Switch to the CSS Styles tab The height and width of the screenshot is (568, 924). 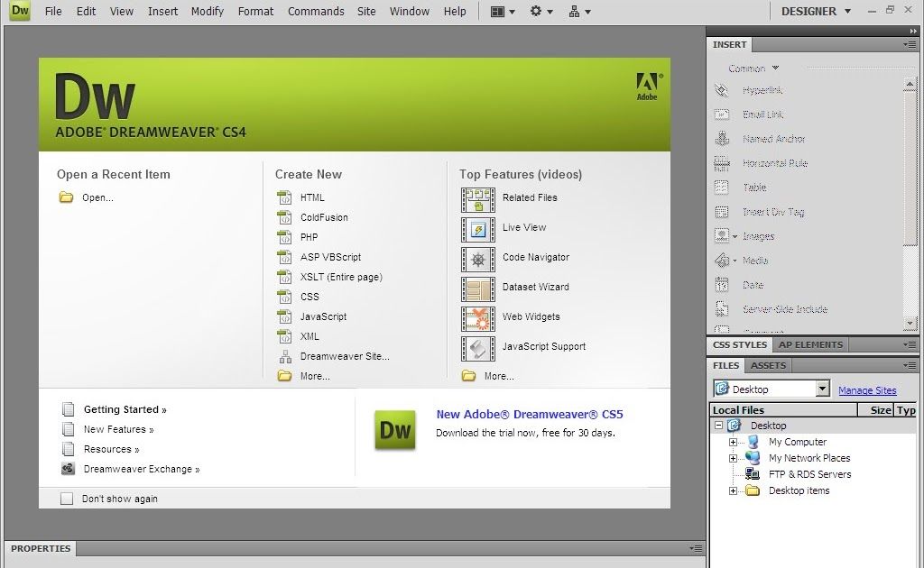(740, 344)
